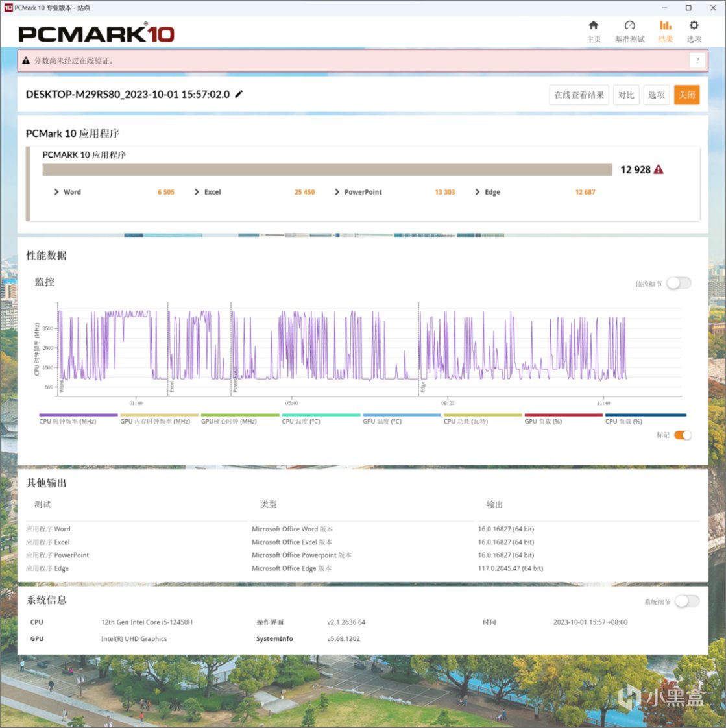Click the overall score 12 928
This screenshot has width=726, height=728.
click(x=635, y=169)
